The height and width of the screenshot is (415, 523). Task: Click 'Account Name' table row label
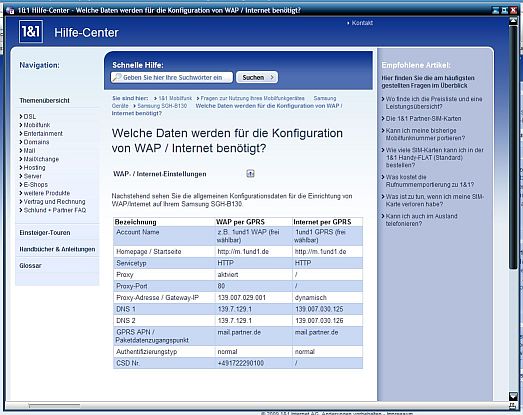137,232
